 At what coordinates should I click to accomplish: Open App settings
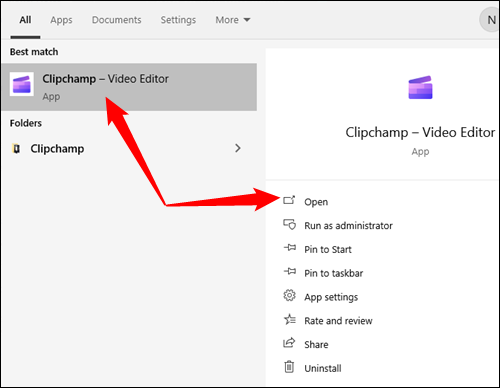tap(331, 297)
